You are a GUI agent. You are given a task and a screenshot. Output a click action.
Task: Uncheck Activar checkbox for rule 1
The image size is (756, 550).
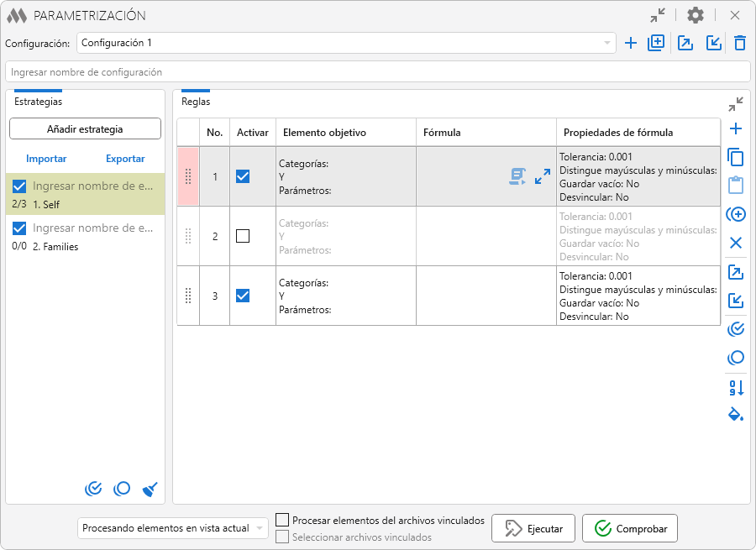(x=243, y=176)
